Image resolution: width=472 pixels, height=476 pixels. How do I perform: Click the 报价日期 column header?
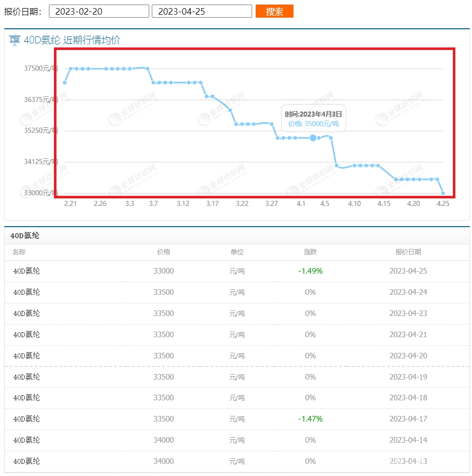coord(408,252)
